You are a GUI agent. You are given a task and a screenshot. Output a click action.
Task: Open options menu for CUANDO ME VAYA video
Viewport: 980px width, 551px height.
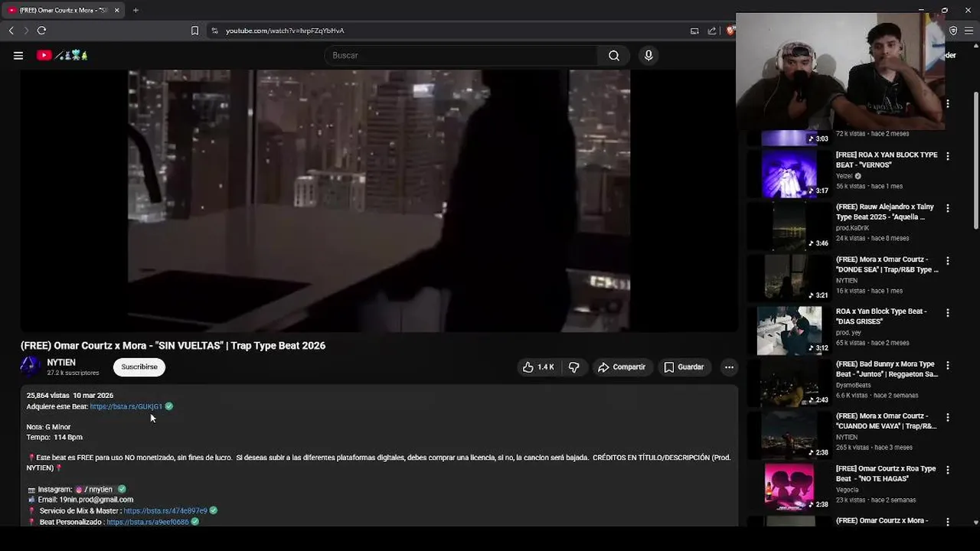click(948, 418)
